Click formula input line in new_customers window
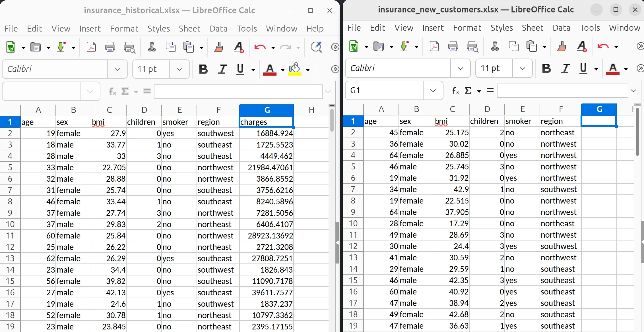644x332 pixels. tap(562, 90)
